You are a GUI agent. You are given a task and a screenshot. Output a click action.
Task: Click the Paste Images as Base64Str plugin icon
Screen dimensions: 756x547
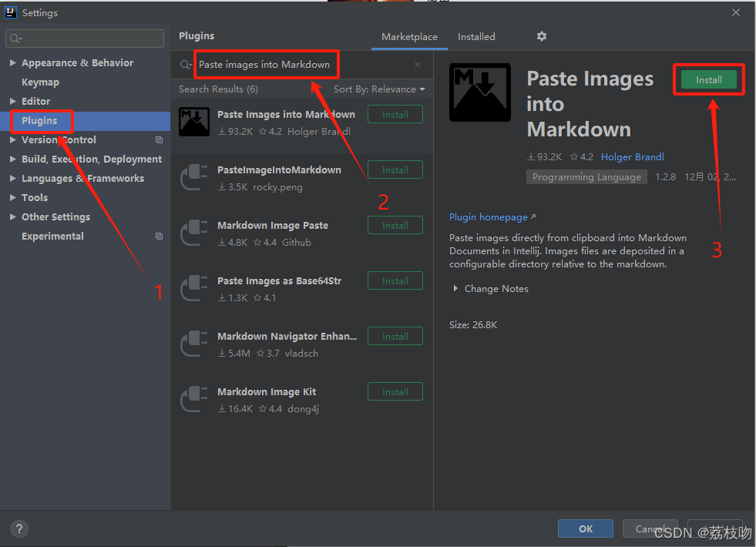(x=194, y=288)
